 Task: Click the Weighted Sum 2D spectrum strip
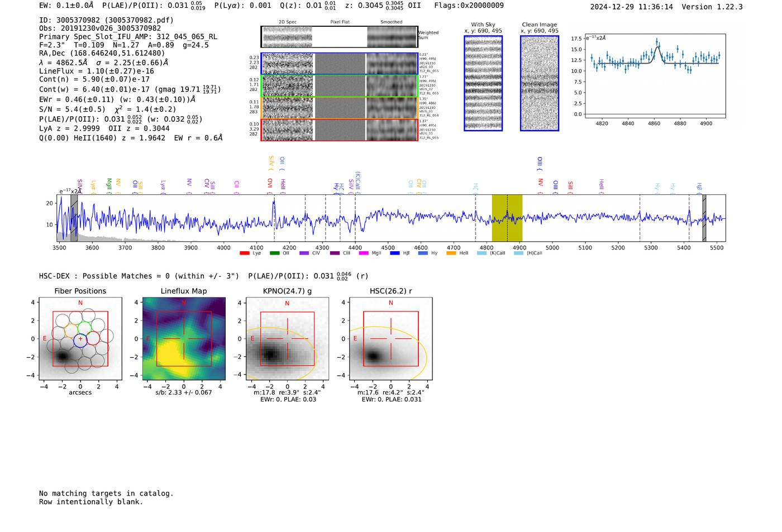tap(339, 37)
